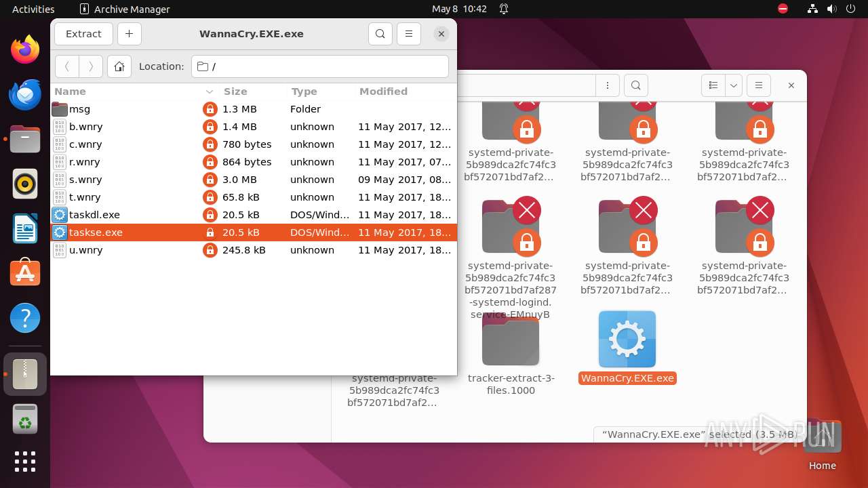Viewport: 868px width, 488px height.
Task: Open Activities overview
Action: point(33,9)
